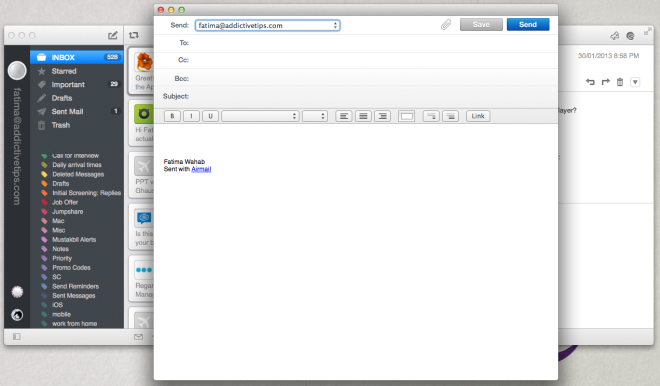Viewport: 660px width, 386px height.
Task: Toggle the sidebar panel icon at bottom-left
Action: (16, 337)
